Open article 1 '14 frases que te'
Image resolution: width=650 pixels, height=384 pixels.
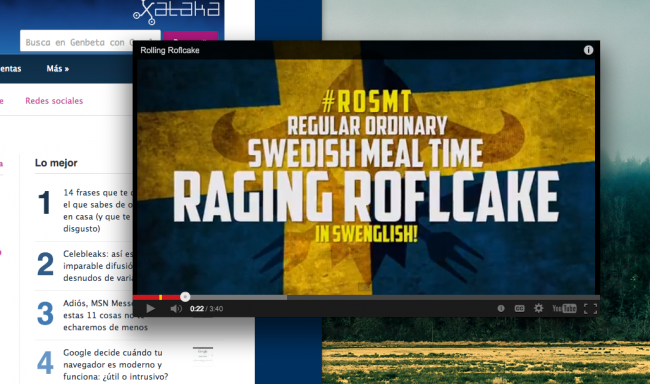[x=98, y=210]
